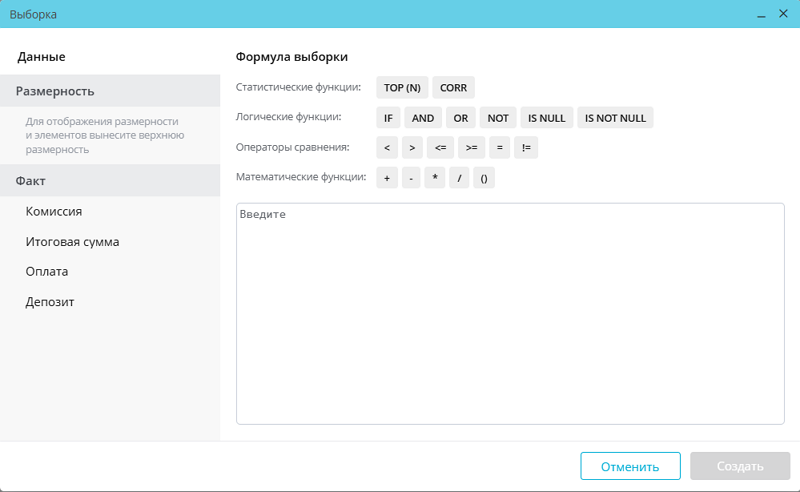Add the greater-than comparison operator
800x492 pixels.
pyautogui.click(x=412, y=148)
